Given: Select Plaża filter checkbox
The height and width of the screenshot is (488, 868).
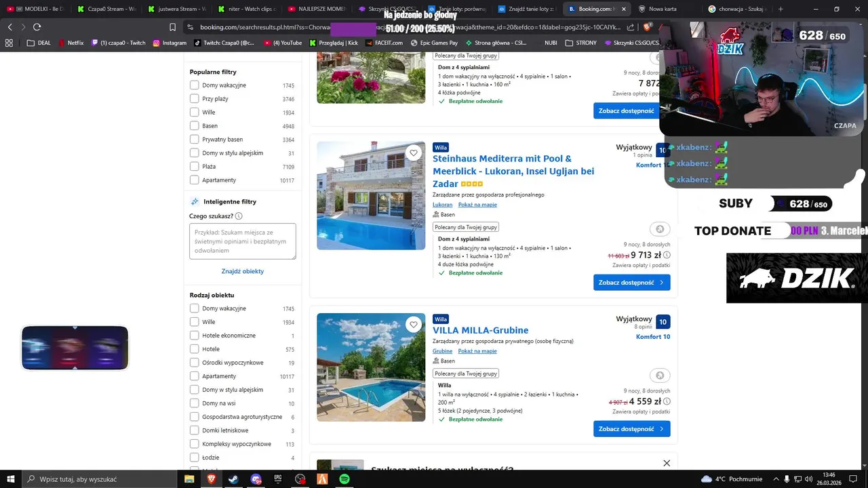Looking at the screenshot, I should 195,167.
